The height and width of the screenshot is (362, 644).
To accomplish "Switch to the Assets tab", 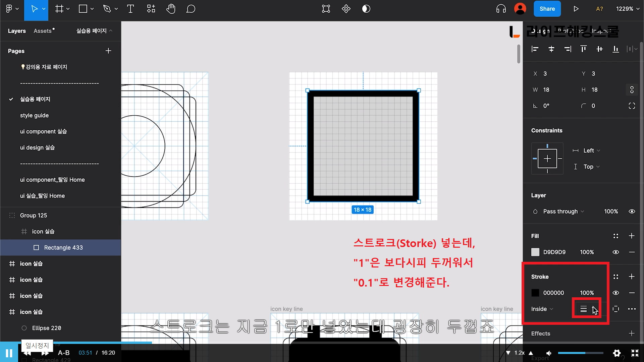I will (x=43, y=31).
